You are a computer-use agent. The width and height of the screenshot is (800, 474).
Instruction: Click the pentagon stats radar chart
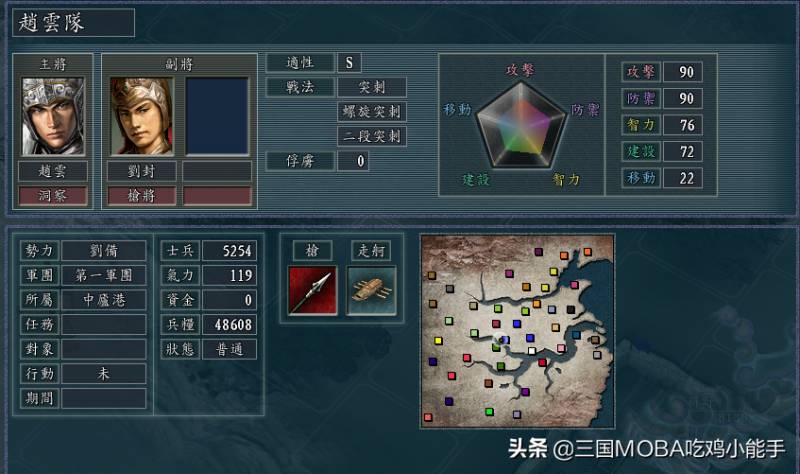pos(521,126)
